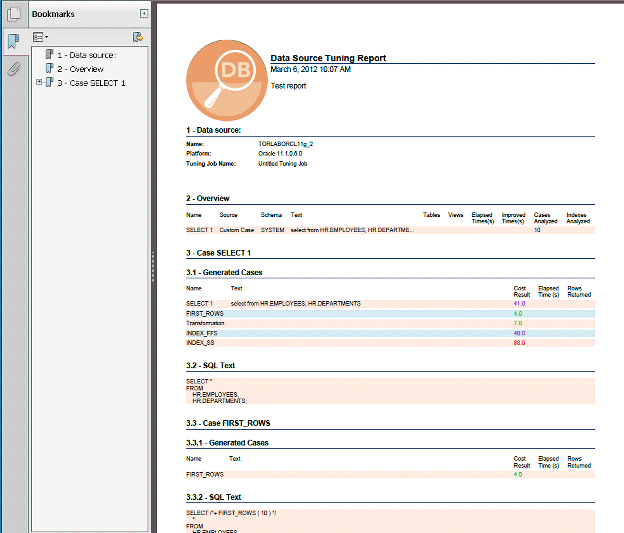Image resolution: width=624 pixels, height=533 pixels.
Task: Click the Data Source Tuning Report title
Action: (x=328, y=59)
